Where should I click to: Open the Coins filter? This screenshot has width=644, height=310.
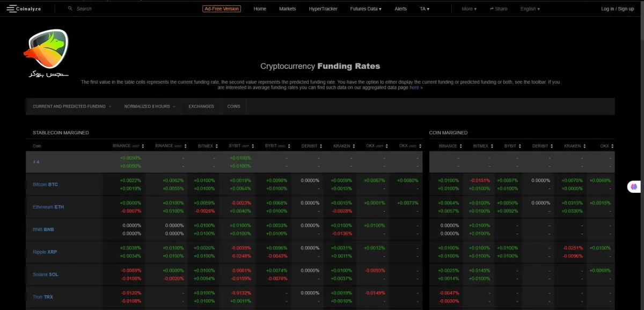234,106
